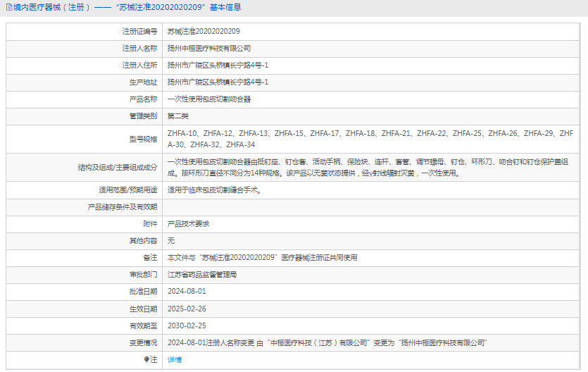The height and width of the screenshot is (372, 588).
Task: Click the 备注 label
Action: point(150,258)
